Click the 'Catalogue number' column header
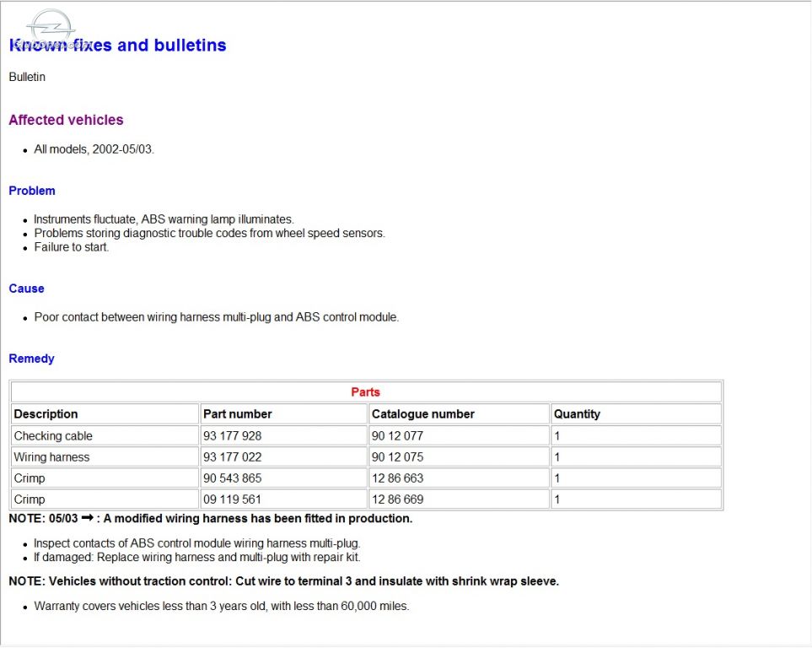Screen dimensions: 812x648 pos(460,414)
